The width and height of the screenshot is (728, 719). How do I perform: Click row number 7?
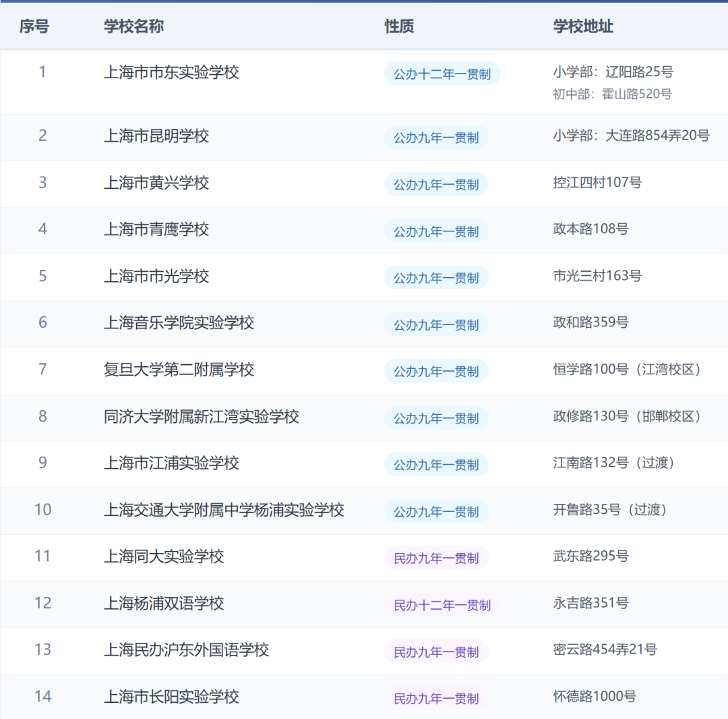pyautogui.click(x=42, y=369)
